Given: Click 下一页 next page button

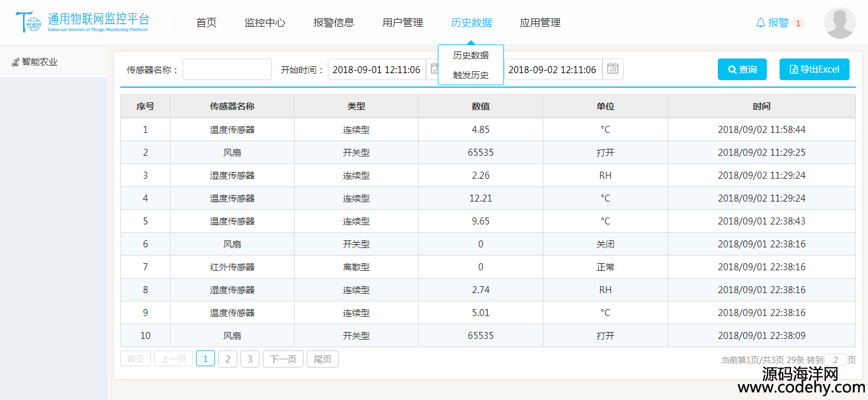Looking at the screenshot, I should (x=283, y=359).
